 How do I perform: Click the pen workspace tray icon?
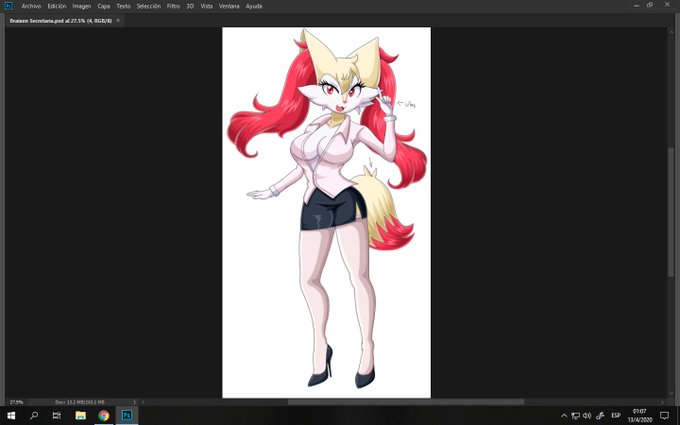(x=601, y=416)
